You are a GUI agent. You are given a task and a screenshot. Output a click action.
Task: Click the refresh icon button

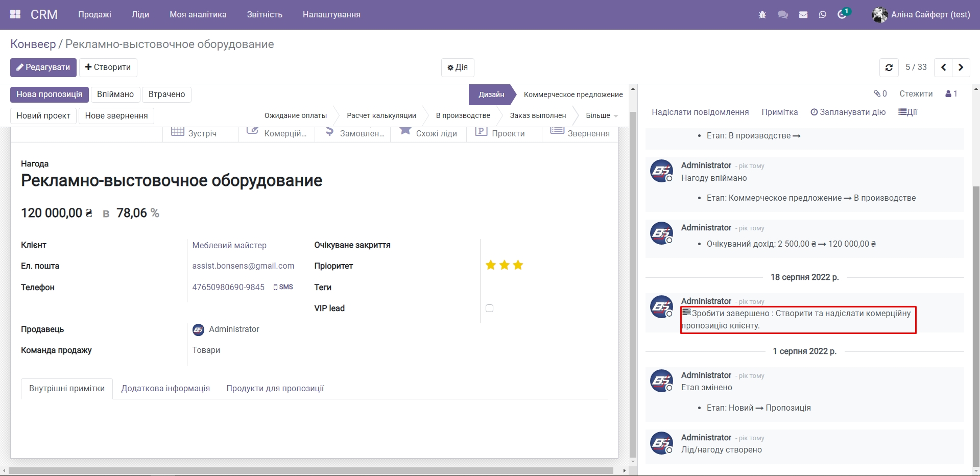pos(889,67)
